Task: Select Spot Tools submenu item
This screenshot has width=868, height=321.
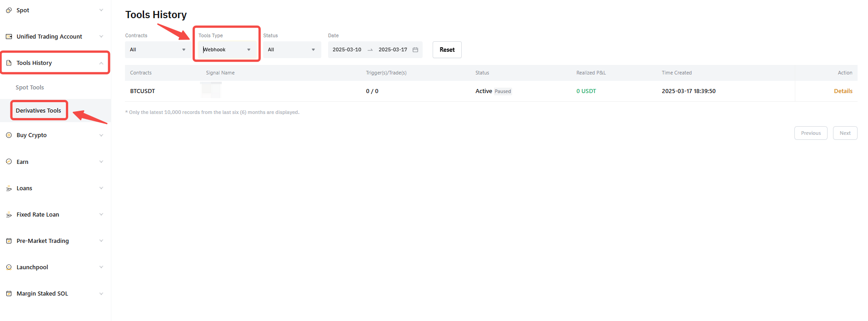Action: click(30, 88)
